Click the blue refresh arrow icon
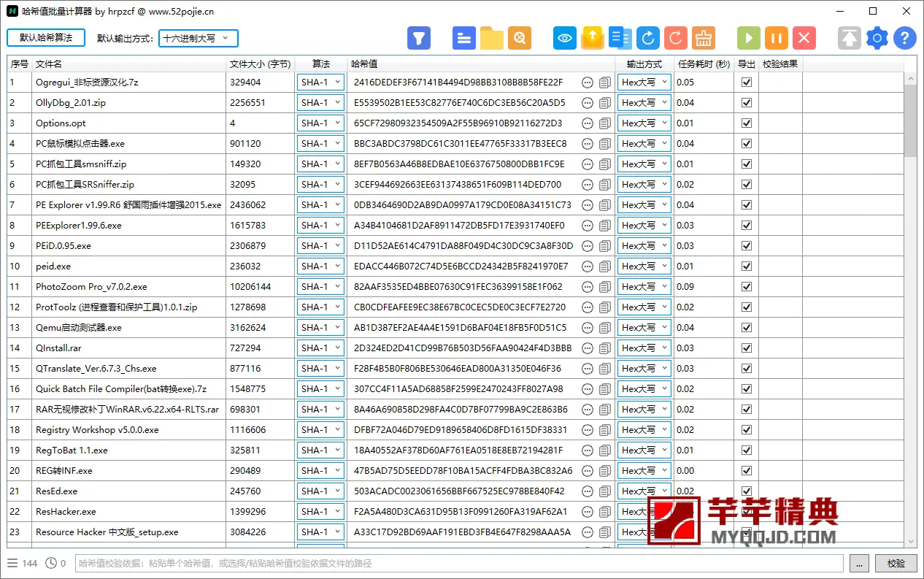Image resolution: width=924 pixels, height=579 pixels. pos(648,38)
